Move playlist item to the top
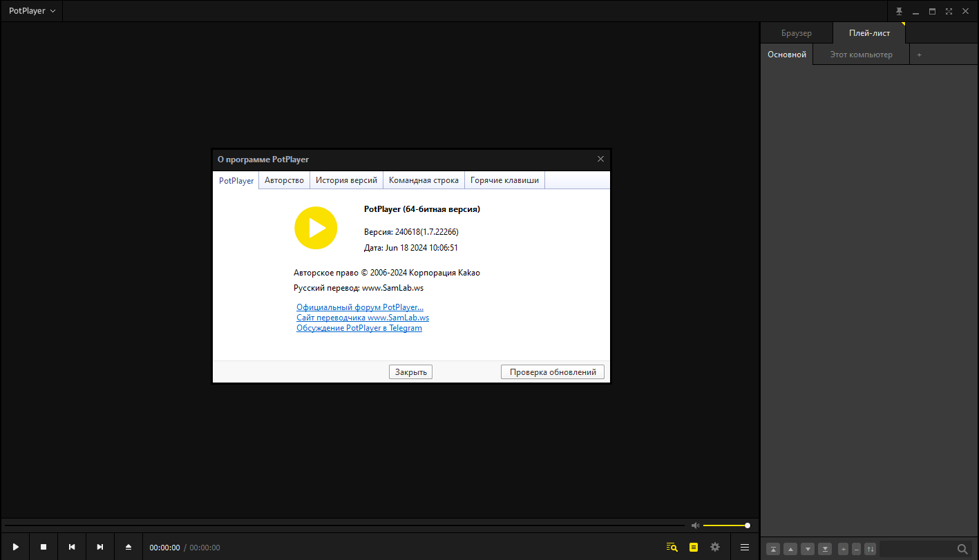Viewport: 979px width, 560px height. click(x=774, y=549)
